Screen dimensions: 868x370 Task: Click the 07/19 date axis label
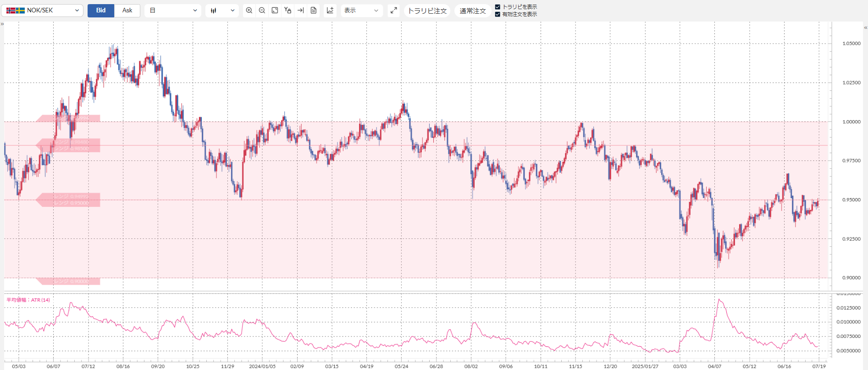point(819,366)
